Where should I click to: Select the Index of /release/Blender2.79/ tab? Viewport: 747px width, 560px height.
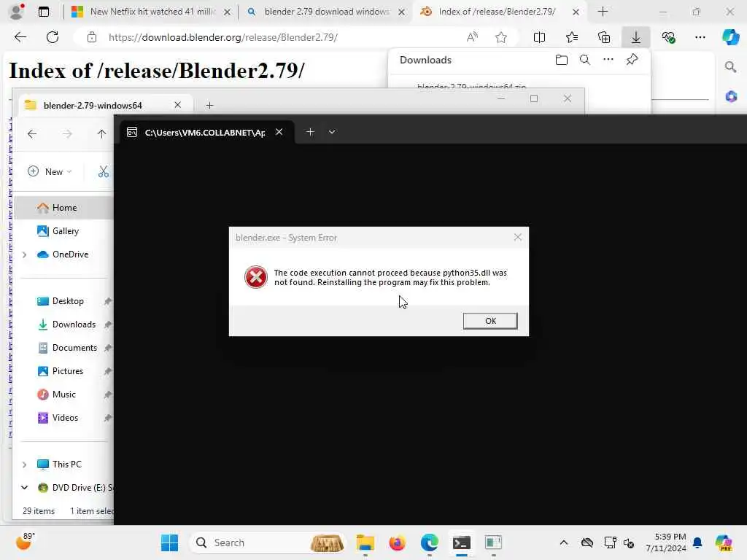pos(498,12)
